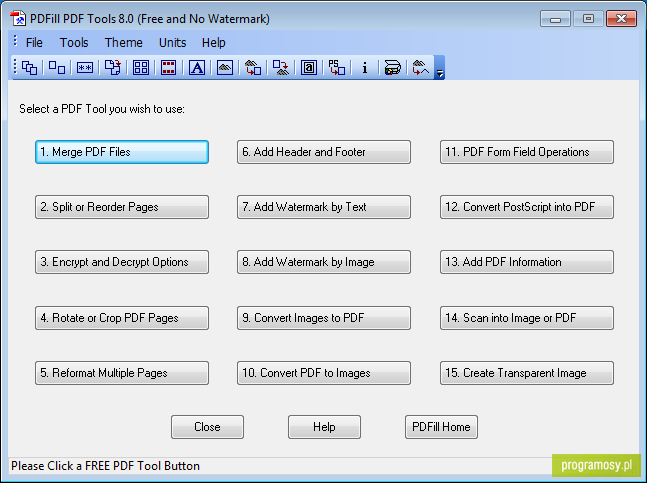Start 9. Convert Images to PDF
Viewport: 647px width, 483px height.
[x=324, y=318]
